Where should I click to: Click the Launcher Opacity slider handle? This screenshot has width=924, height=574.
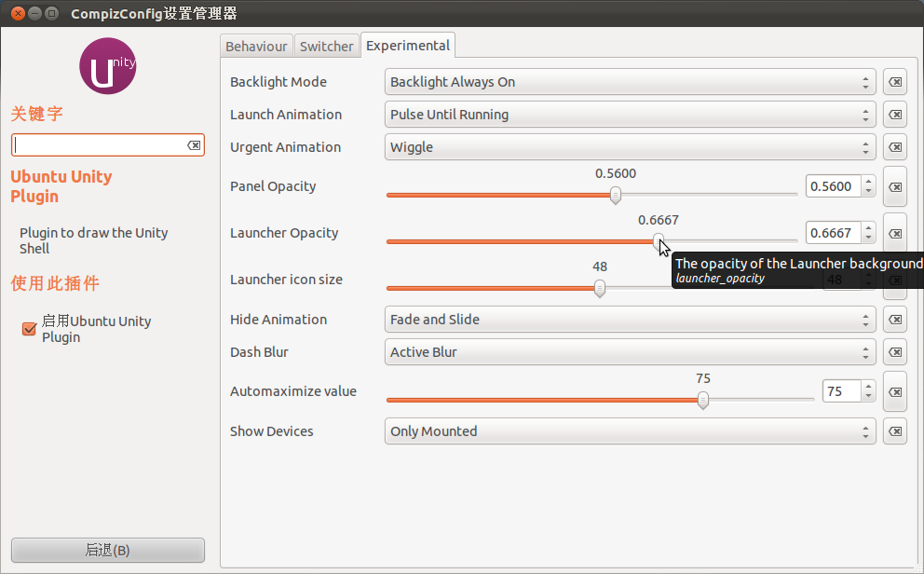coord(659,241)
